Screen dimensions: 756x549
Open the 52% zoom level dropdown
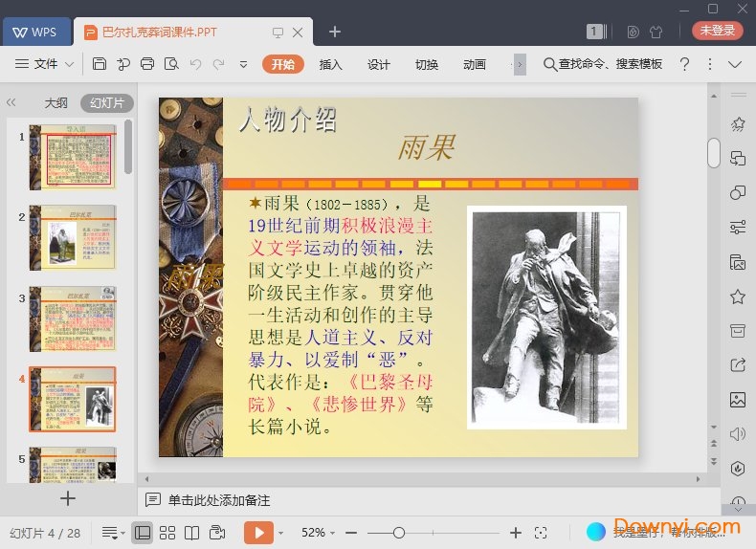(319, 533)
